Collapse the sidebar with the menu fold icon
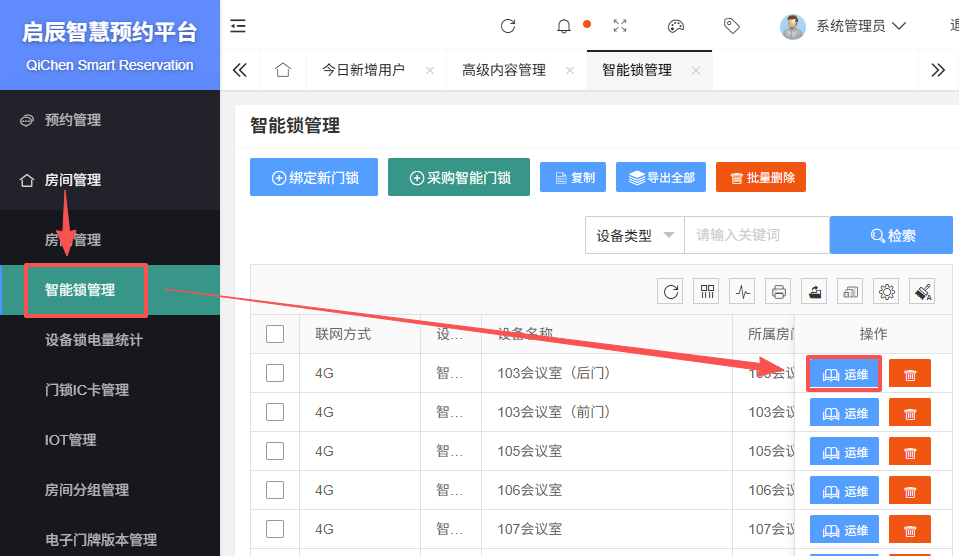This screenshot has height=556, width=959. (238, 26)
